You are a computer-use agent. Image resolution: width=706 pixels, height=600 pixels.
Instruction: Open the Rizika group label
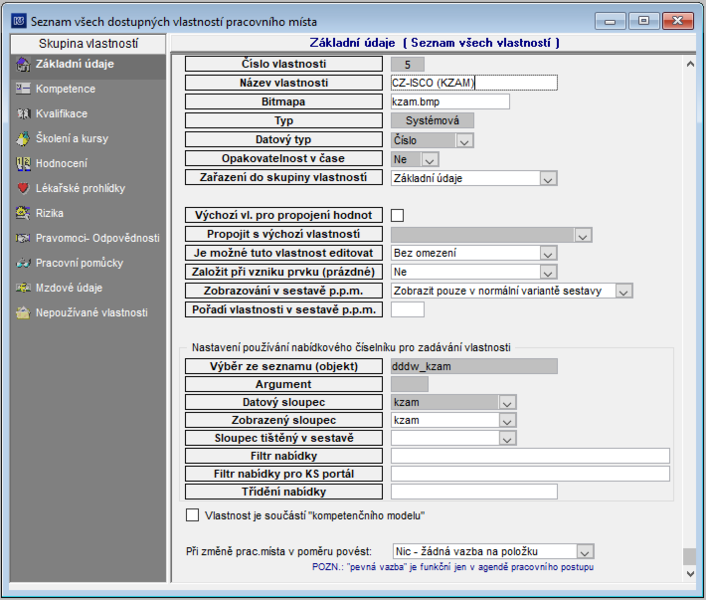point(50,213)
